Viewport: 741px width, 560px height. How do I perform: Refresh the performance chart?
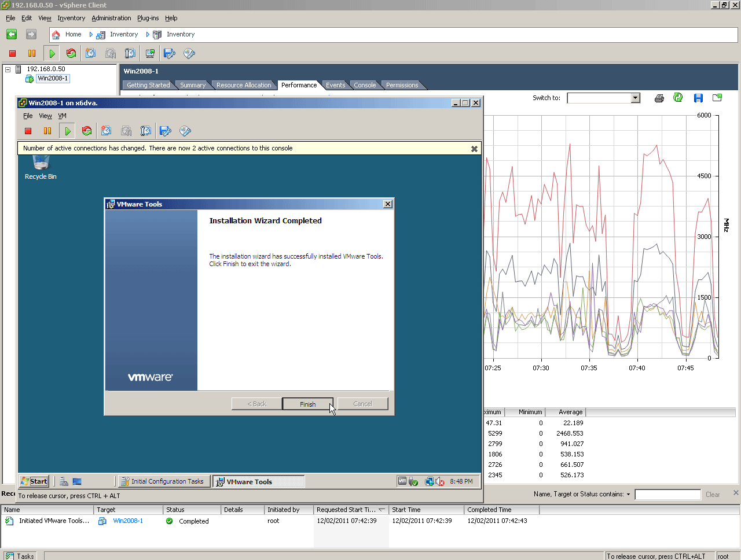[x=678, y=98]
